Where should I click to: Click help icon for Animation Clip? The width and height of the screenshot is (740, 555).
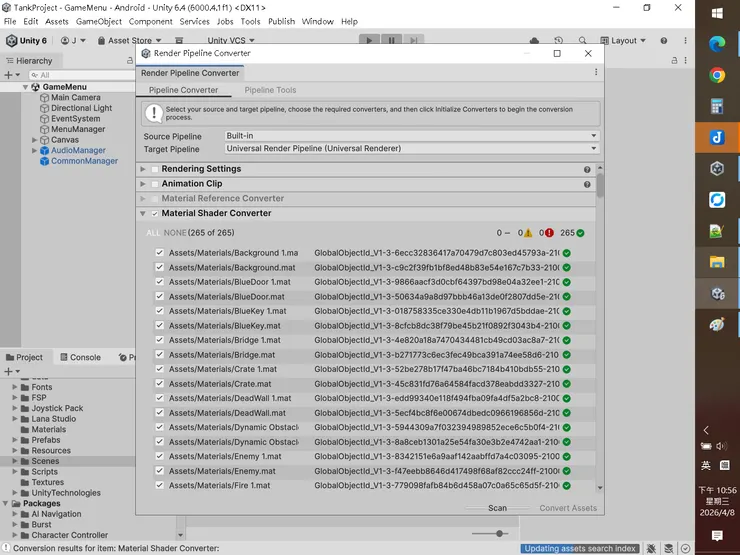(587, 185)
